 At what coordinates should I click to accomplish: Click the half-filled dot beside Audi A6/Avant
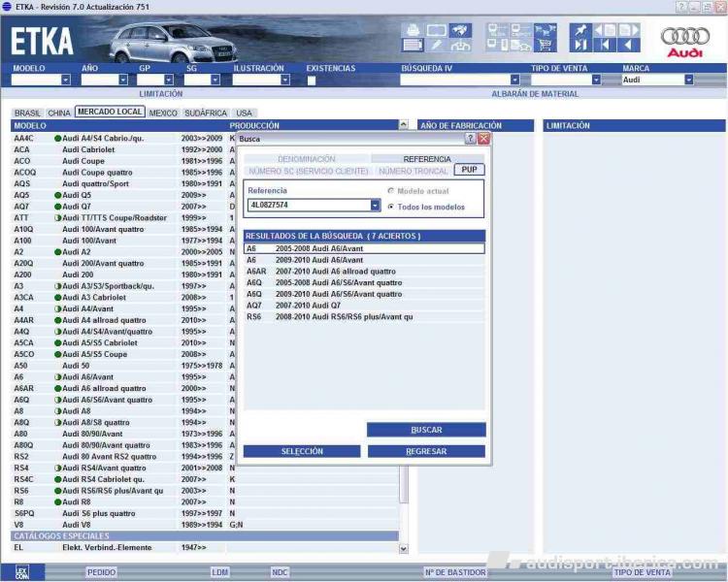[58, 377]
